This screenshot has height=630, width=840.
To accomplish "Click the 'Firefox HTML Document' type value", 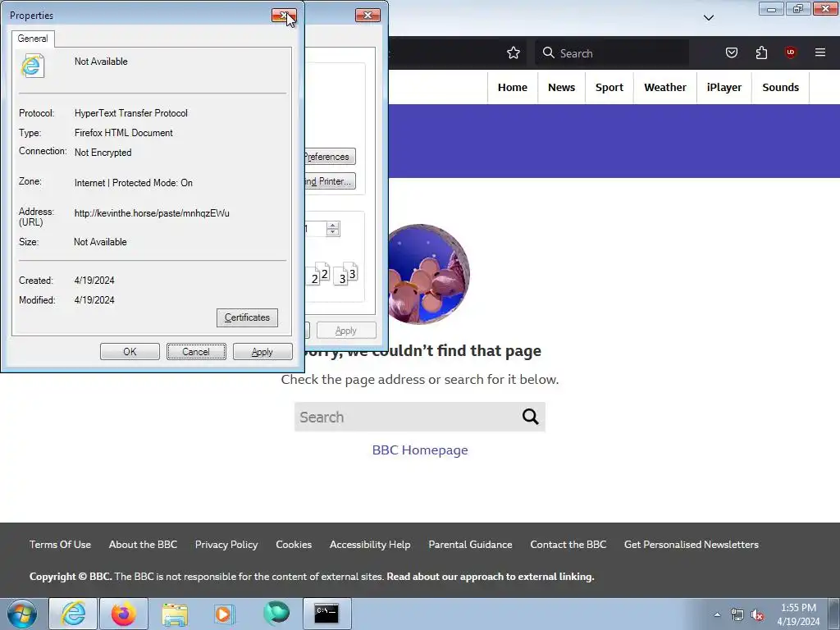I will (x=123, y=133).
